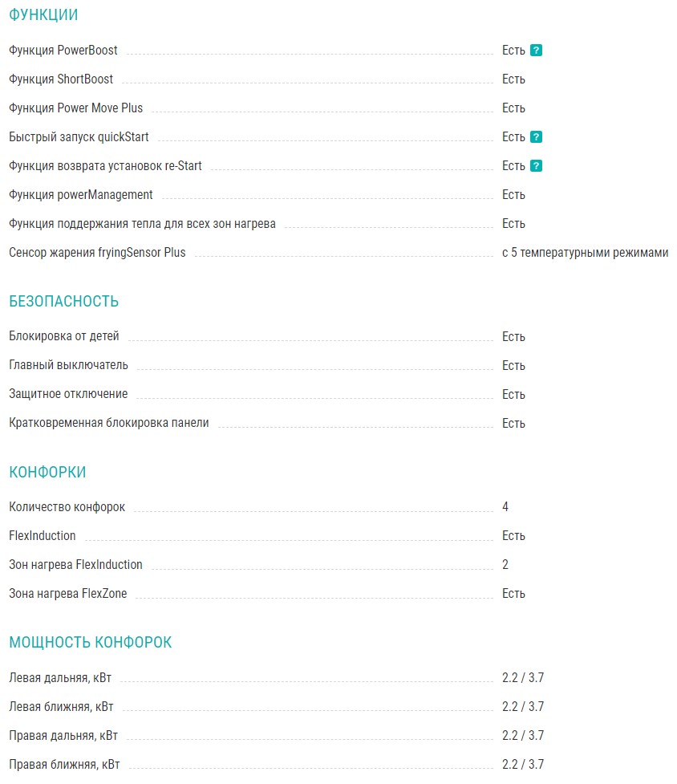Click the ФУНКЦИИ section heading
This screenshot has width=677, height=784.
tap(43, 15)
